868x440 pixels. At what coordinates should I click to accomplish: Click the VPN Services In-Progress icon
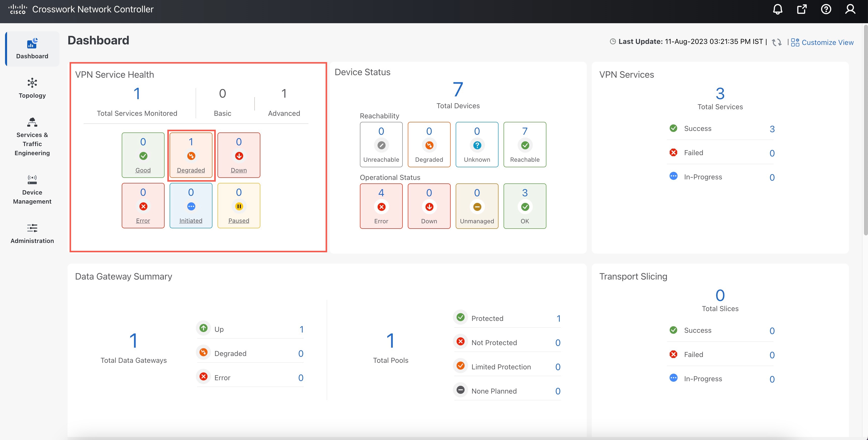point(673,176)
